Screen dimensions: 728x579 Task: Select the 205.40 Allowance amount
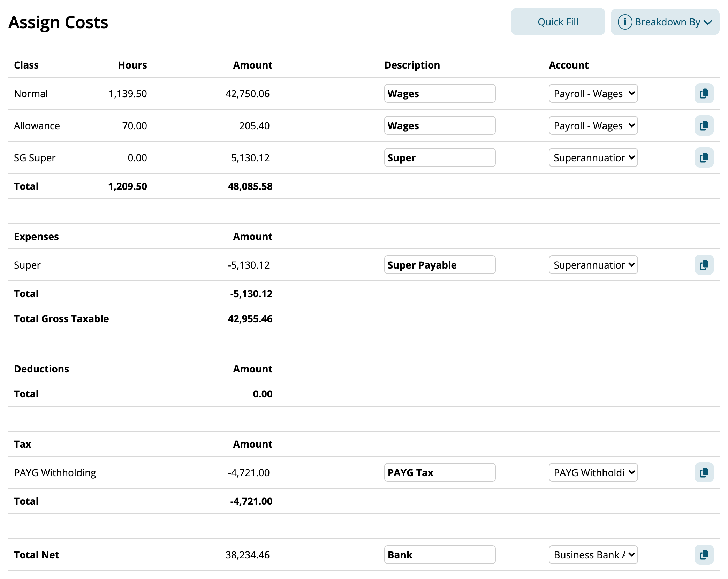[254, 126]
